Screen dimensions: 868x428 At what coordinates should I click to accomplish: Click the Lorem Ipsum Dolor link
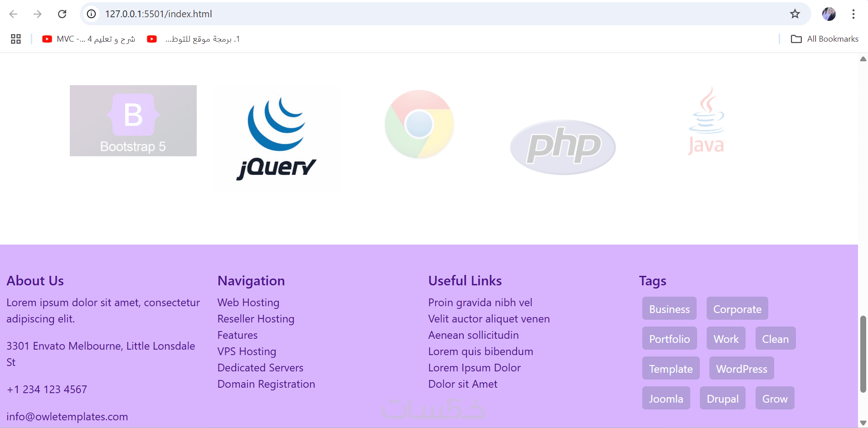475,368
